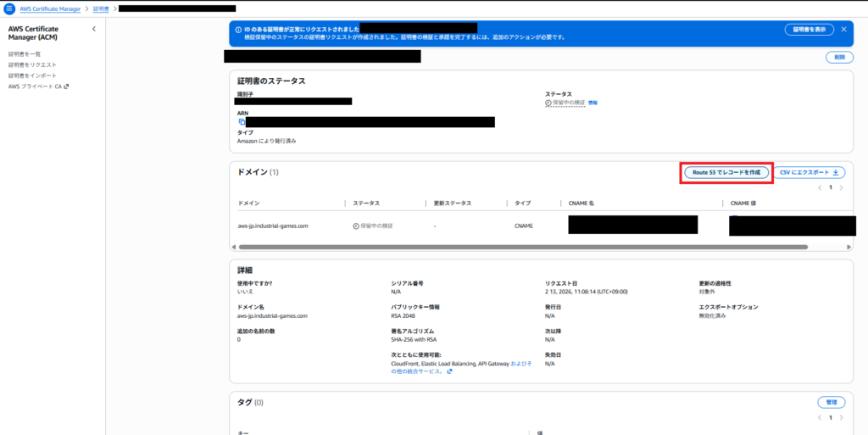Open the AWS プライベート CA external link
868x435 pixels.
pos(38,86)
